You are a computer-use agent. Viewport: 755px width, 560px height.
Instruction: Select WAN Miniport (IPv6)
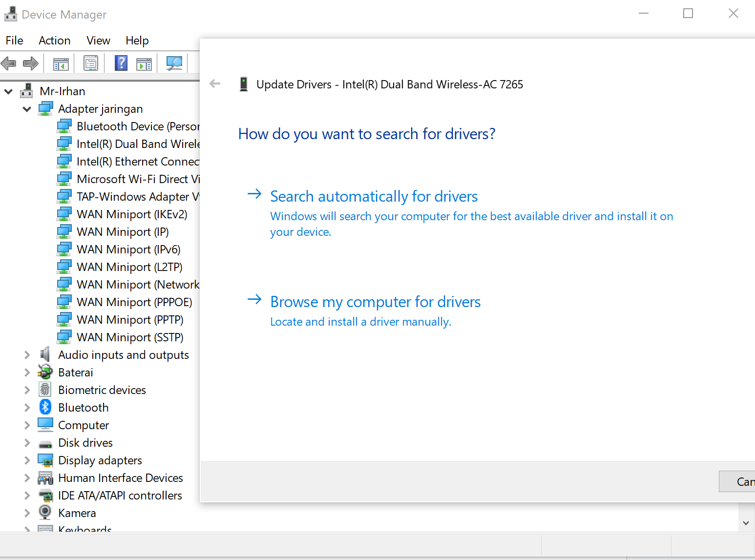pyautogui.click(x=129, y=249)
